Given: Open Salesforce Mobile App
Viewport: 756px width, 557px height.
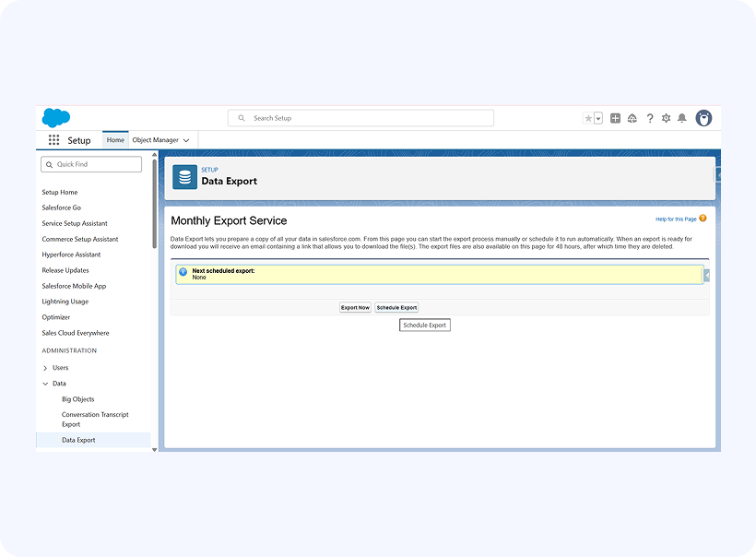Looking at the screenshot, I should (x=74, y=286).
